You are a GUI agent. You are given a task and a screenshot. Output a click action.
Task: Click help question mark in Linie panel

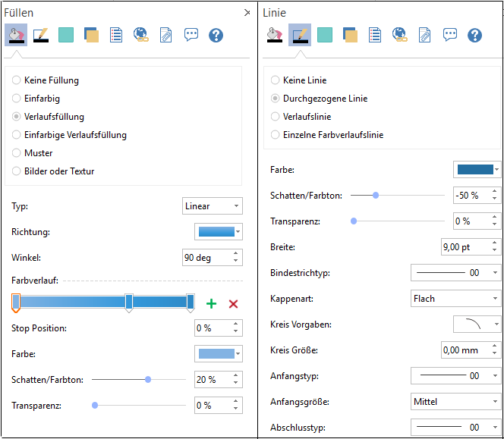474,35
